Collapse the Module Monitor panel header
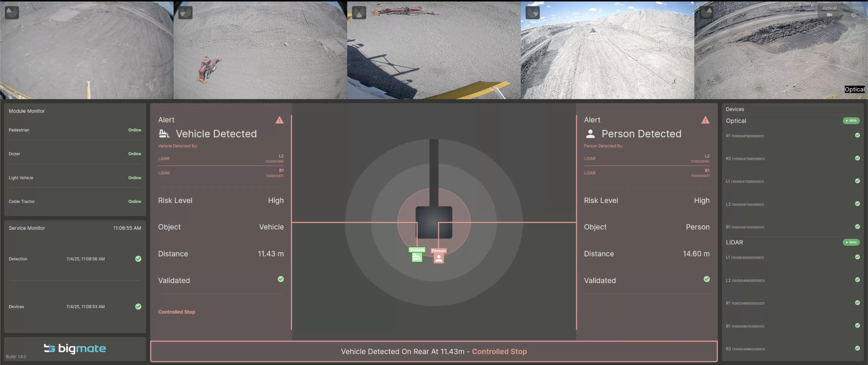868x365 pixels. tap(27, 111)
